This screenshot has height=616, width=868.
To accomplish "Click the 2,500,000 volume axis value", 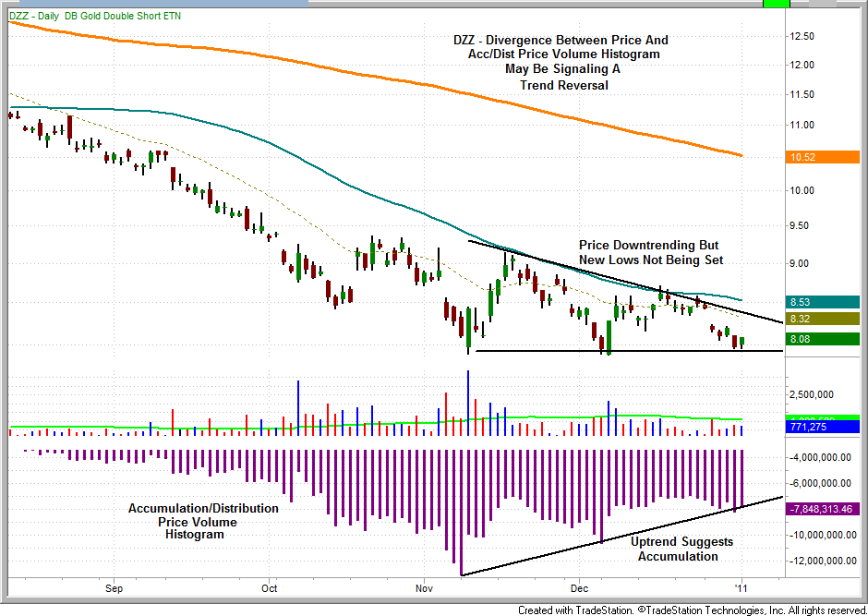I will point(814,394).
